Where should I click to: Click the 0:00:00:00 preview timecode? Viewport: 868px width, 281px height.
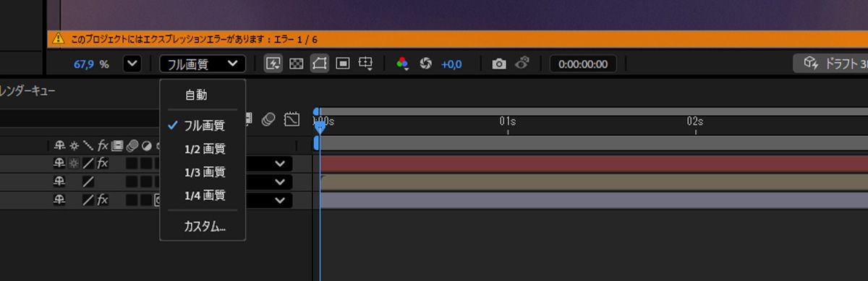(583, 64)
